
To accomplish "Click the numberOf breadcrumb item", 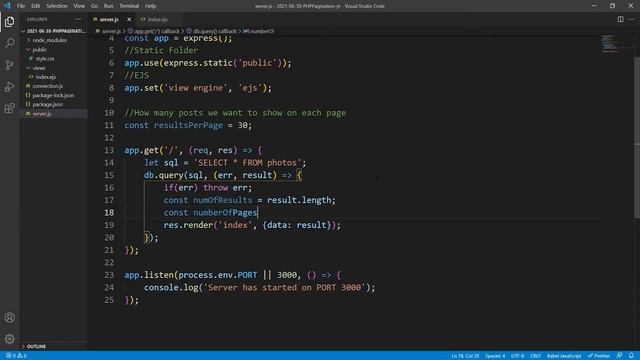I will pyautogui.click(x=259, y=31).
